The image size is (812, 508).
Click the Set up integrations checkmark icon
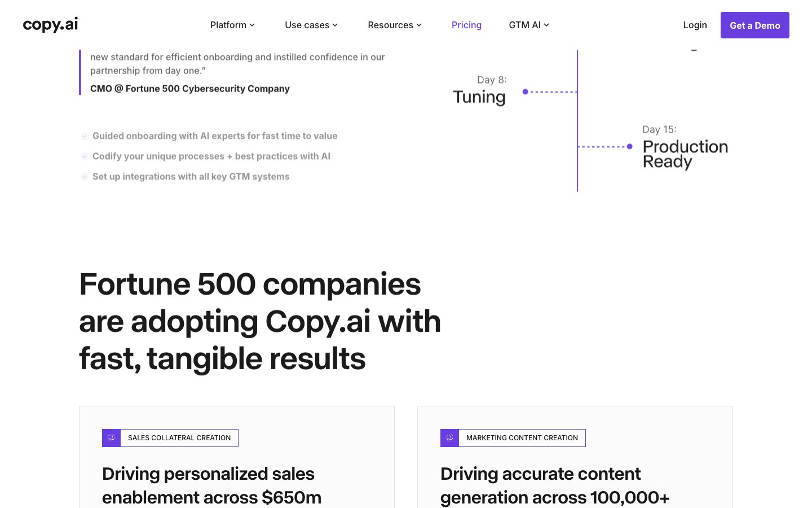(85, 177)
